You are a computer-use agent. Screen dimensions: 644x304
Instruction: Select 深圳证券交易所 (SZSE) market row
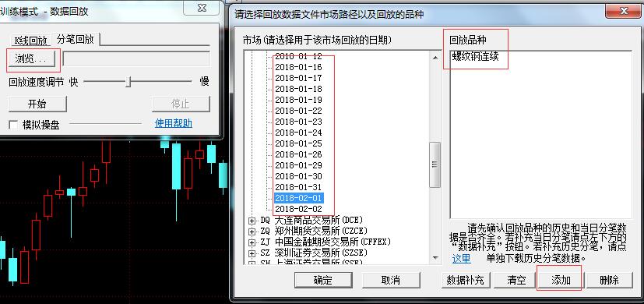(x=314, y=253)
